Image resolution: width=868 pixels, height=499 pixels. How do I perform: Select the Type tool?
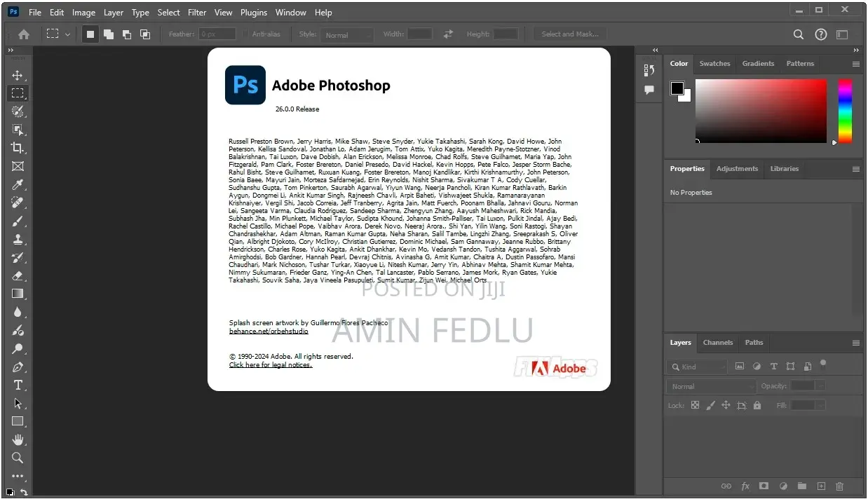point(18,385)
